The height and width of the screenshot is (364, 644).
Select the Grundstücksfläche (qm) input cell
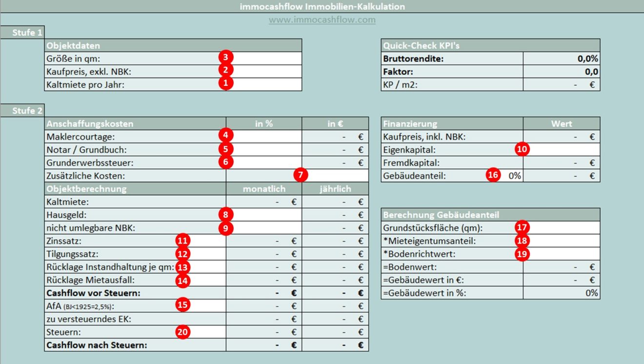click(x=562, y=228)
